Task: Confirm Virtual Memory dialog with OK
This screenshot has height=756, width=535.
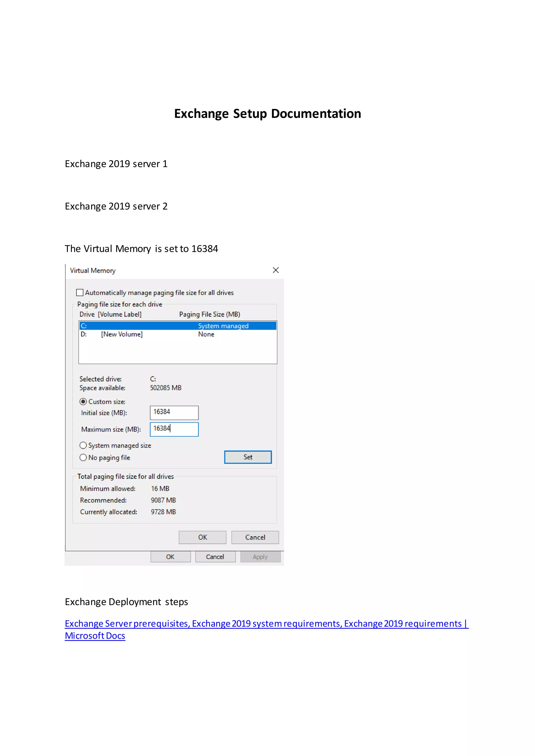Action: tap(203, 537)
